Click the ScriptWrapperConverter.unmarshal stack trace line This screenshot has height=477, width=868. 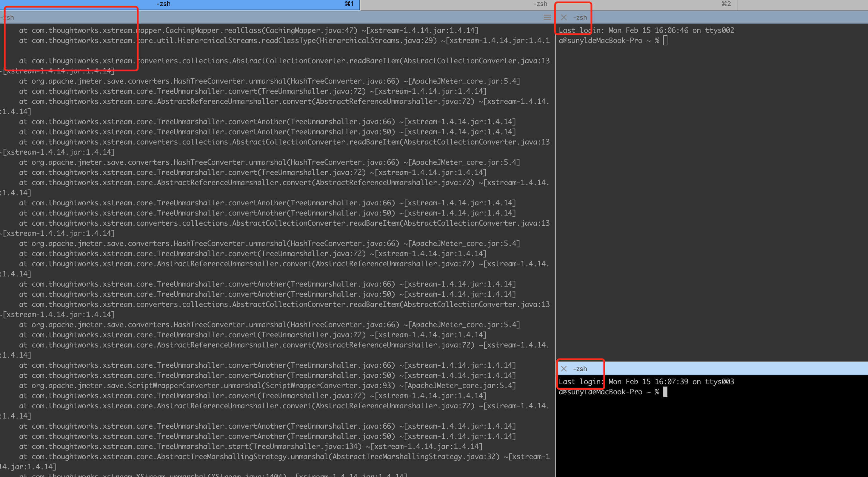(x=267, y=385)
